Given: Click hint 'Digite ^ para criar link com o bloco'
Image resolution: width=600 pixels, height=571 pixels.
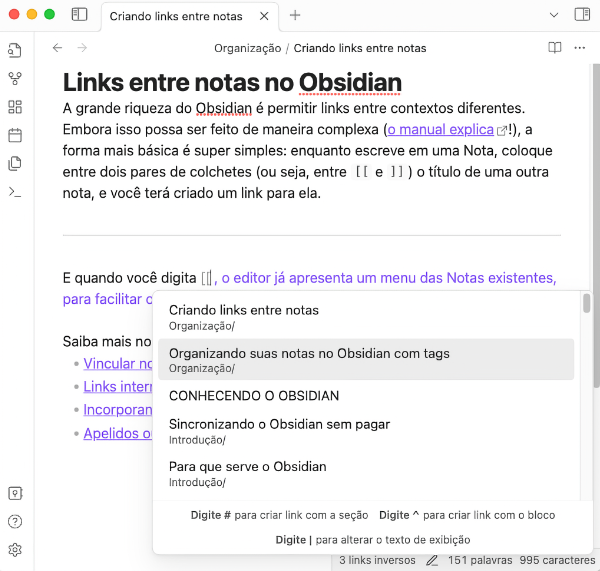Looking at the screenshot, I should click(467, 515).
